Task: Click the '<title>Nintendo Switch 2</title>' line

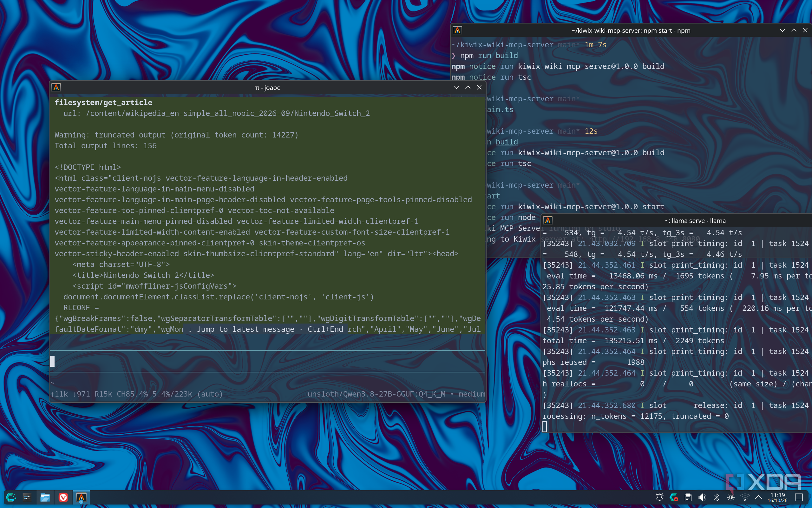Action: (143, 275)
